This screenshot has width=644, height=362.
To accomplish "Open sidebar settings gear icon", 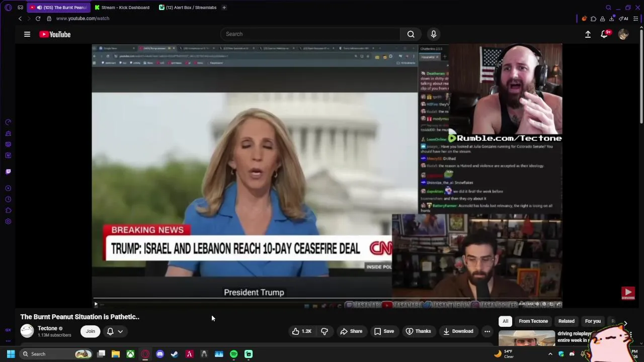I will pyautogui.click(x=8, y=221).
